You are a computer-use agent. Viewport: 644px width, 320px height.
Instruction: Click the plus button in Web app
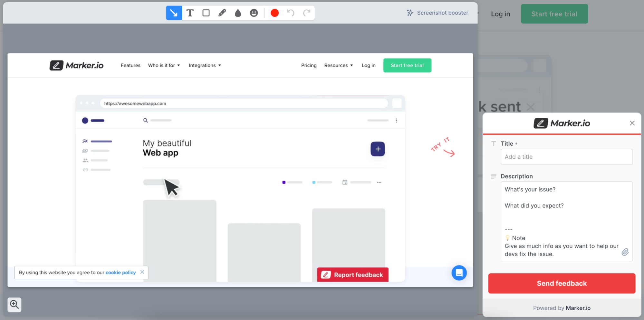(x=378, y=149)
